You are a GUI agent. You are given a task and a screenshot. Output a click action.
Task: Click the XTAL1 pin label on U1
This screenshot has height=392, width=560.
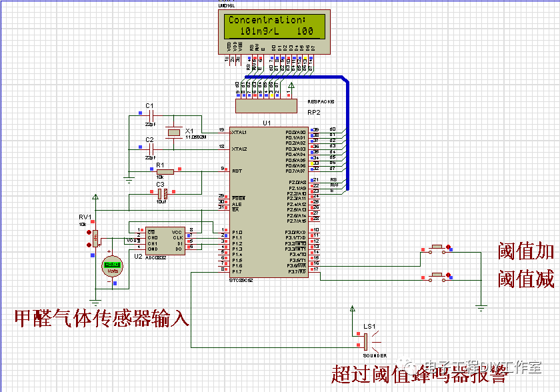239,133
